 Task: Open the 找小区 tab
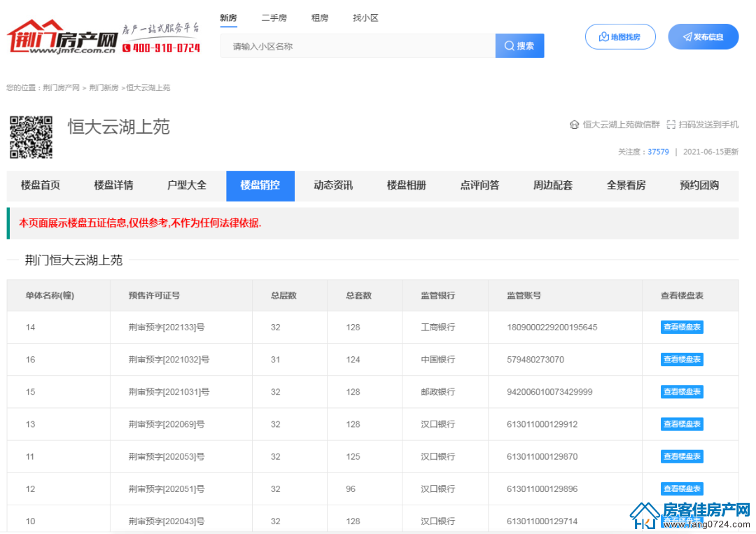(365, 17)
